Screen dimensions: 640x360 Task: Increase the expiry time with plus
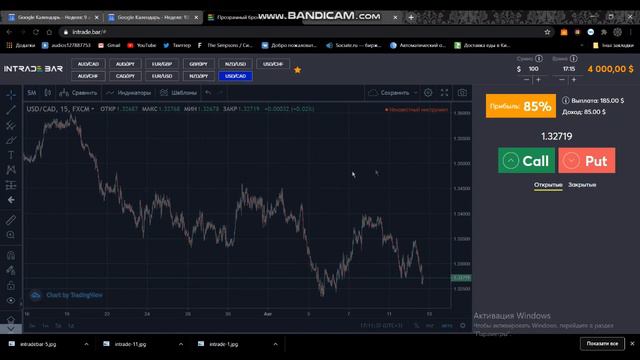tap(574, 80)
